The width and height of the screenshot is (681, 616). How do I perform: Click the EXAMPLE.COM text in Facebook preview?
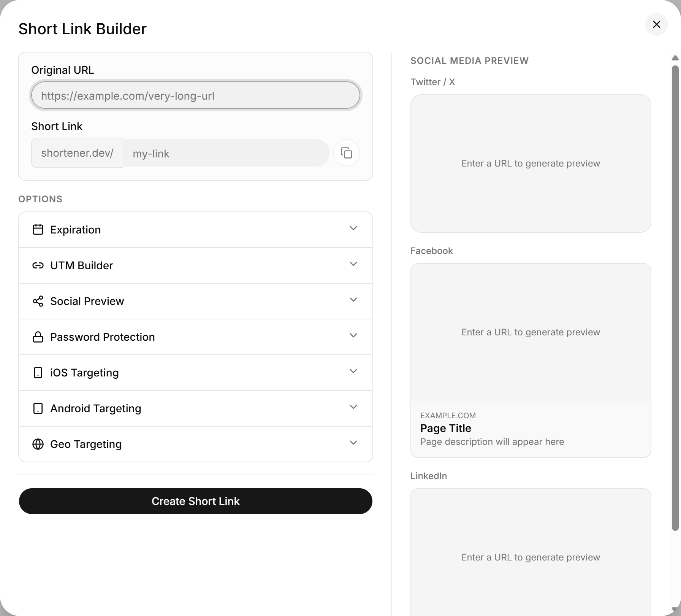tap(448, 416)
